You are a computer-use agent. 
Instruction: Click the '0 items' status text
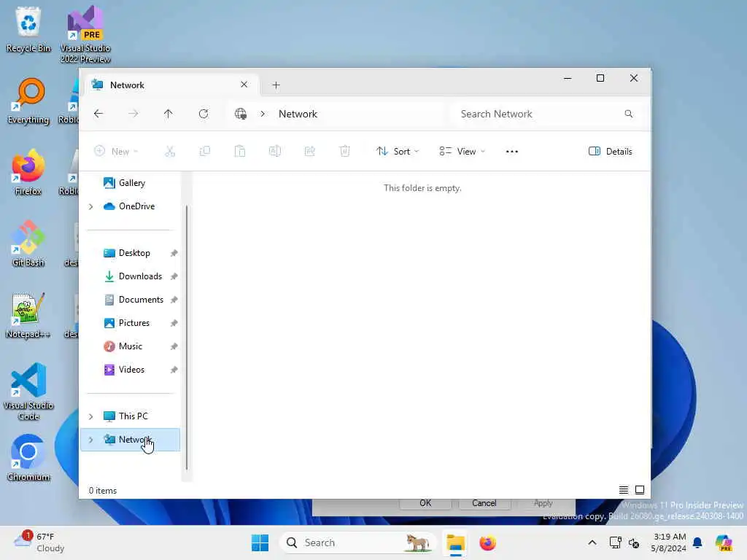tap(102, 491)
